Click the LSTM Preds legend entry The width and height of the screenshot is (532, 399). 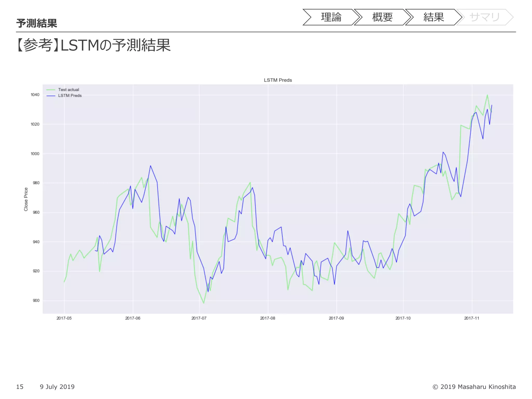(x=64, y=96)
